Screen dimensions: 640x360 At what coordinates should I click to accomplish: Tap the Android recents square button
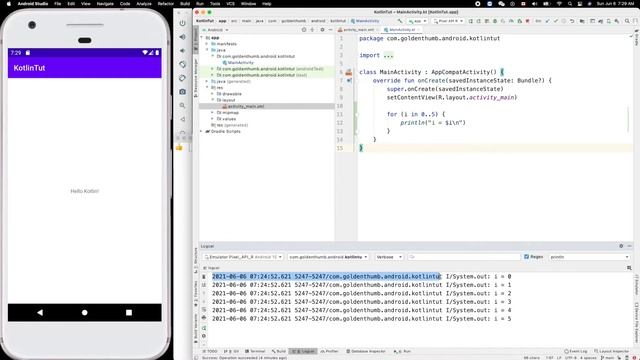tap(129, 313)
